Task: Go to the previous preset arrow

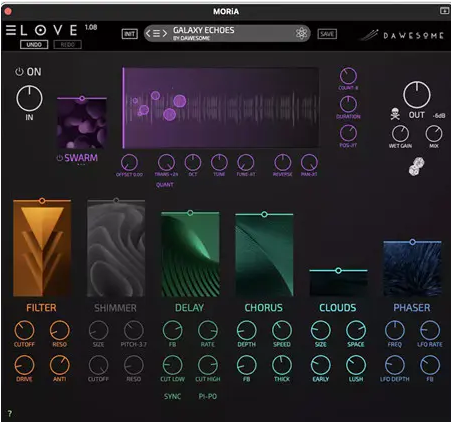Action: tap(148, 33)
